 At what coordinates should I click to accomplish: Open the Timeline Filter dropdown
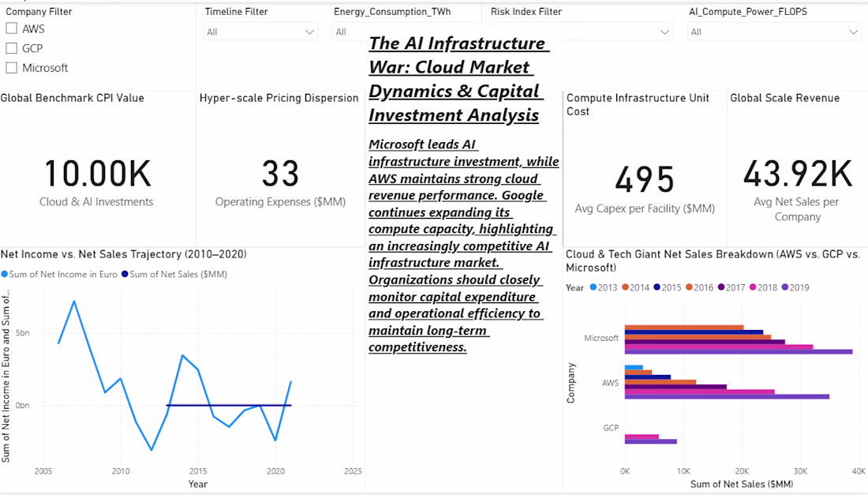pos(260,32)
